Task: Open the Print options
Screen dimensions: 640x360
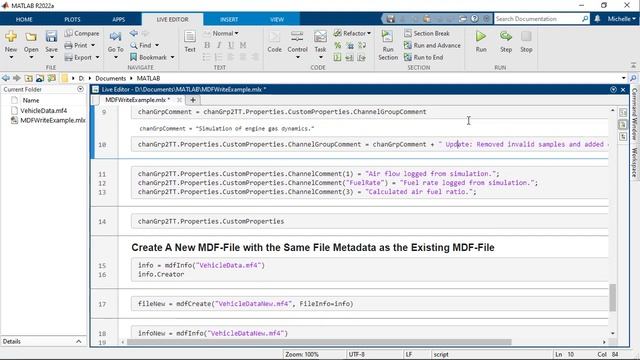Action: point(80,45)
